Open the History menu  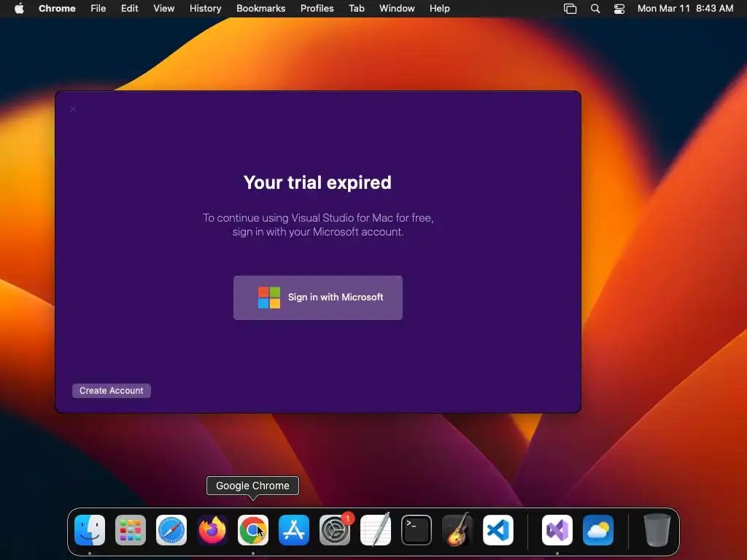(205, 9)
